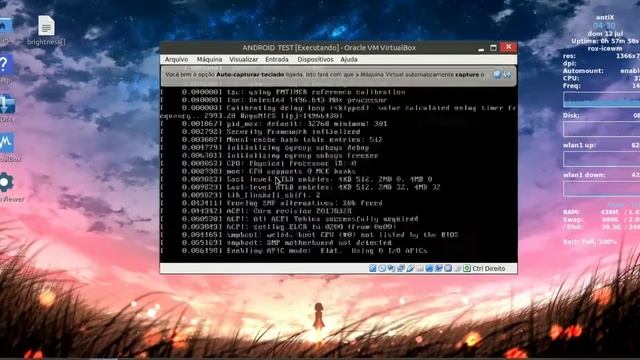
Task: Select the brightness file on desktop
Action: 46,30
